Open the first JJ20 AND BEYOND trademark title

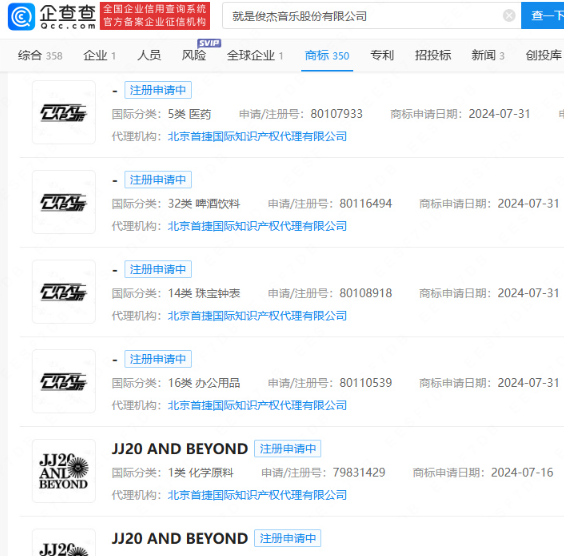[x=179, y=449]
